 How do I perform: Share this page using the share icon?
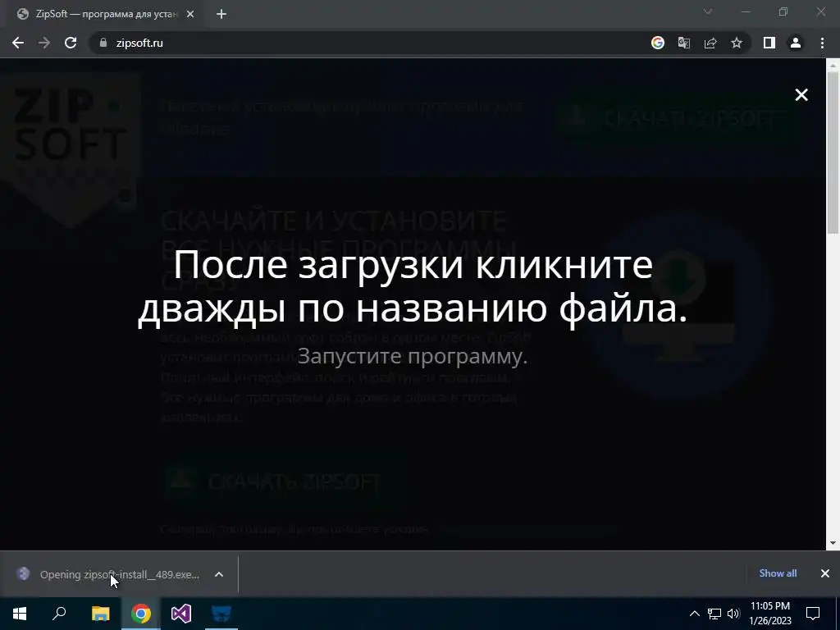click(x=710, y=43)
